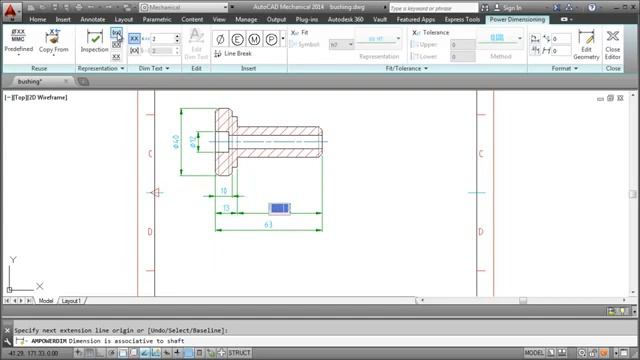Open the Annotate ribbon tab
The height and width of the screenshot is (360, 640).
pos(93,20)
